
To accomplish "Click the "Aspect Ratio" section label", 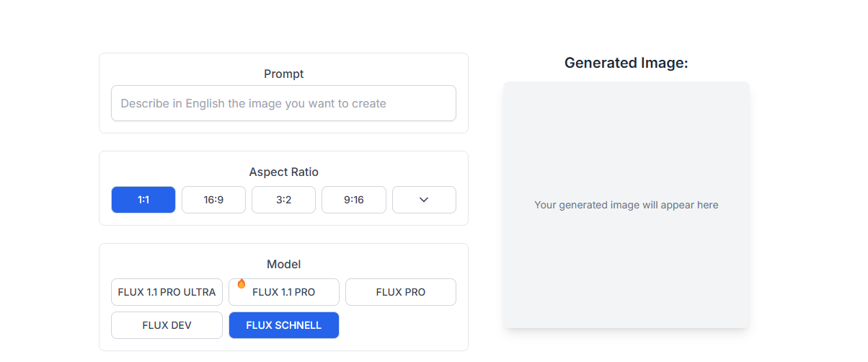I will pyautogui.click(x=284, y=172).
